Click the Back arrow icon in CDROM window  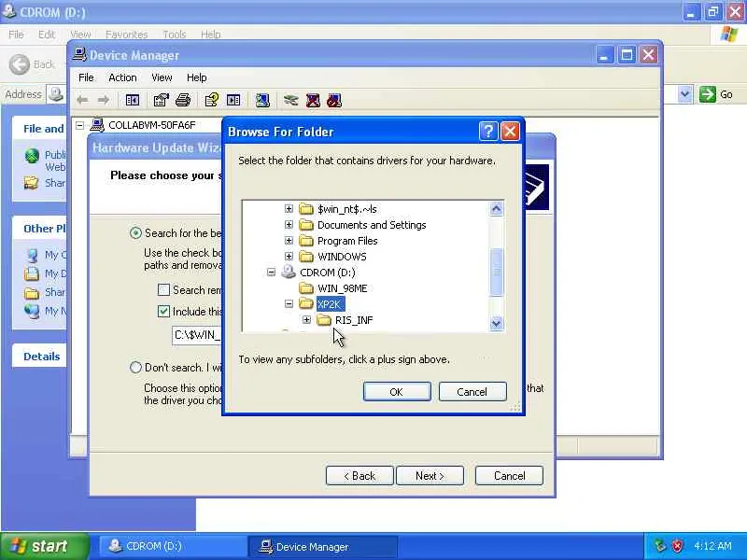20,64
